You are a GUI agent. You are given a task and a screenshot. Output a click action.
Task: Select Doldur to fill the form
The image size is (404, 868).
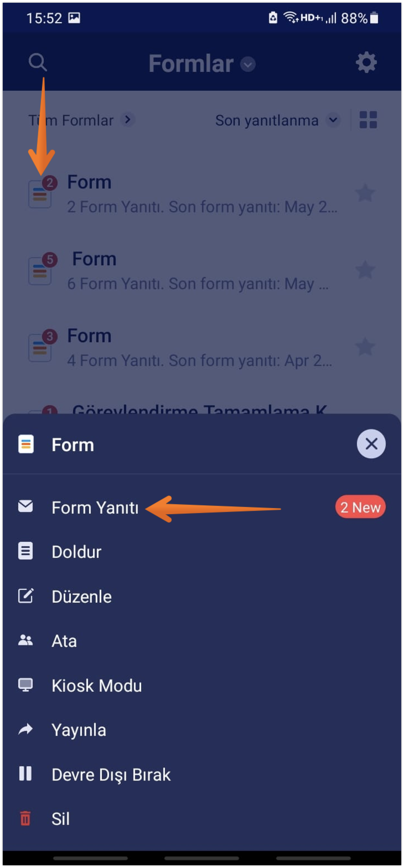pos(77,552)
